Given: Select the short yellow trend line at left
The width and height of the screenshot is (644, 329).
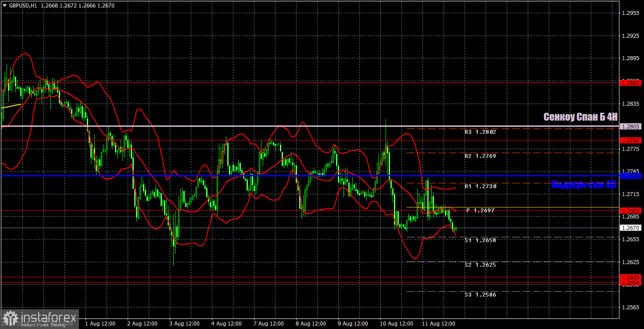Looking at the screenshot, I should [11, 106].
